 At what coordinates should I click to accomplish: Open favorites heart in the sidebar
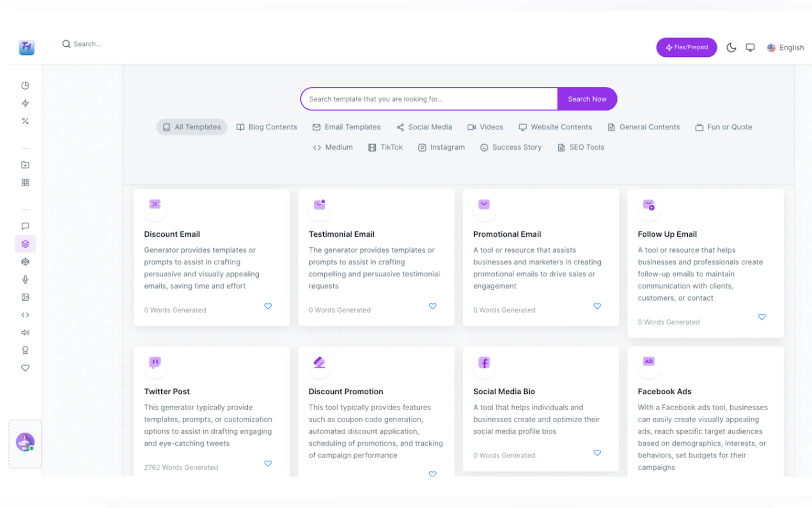coord(25,368)
